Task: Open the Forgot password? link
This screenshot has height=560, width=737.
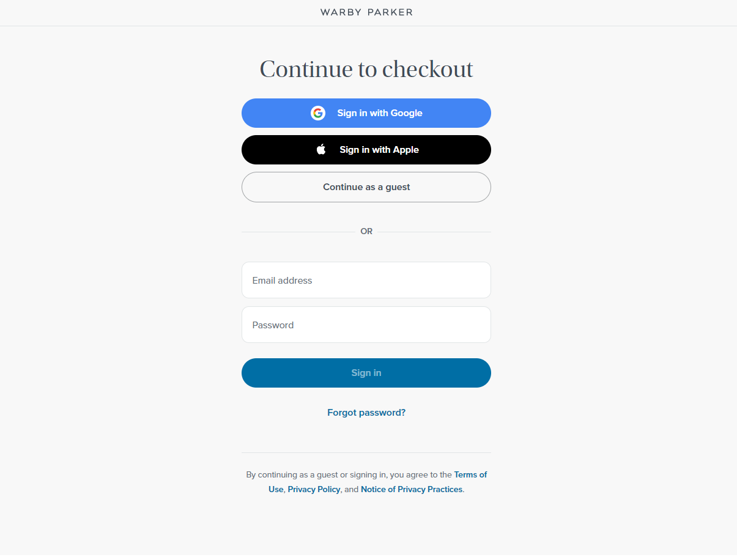Action: (x=366, y=413)
